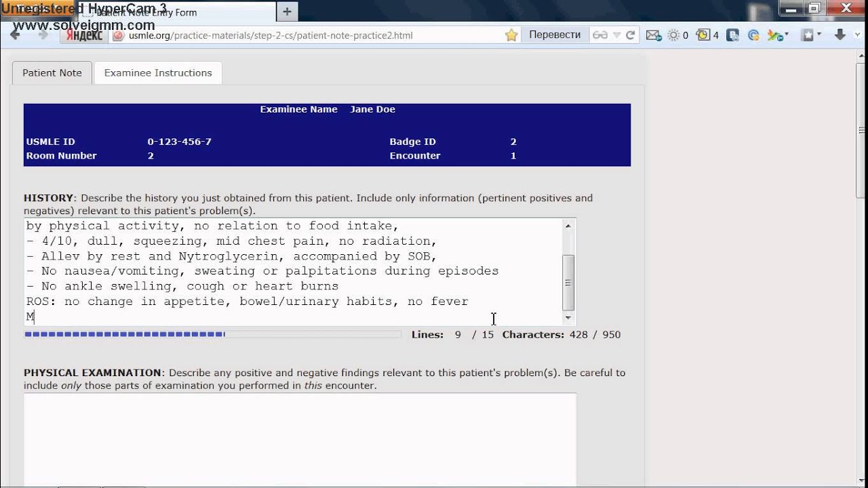Bookmark this page with the star icon
The height and width of the screenshot is (488, 868).
coord(511,35)
